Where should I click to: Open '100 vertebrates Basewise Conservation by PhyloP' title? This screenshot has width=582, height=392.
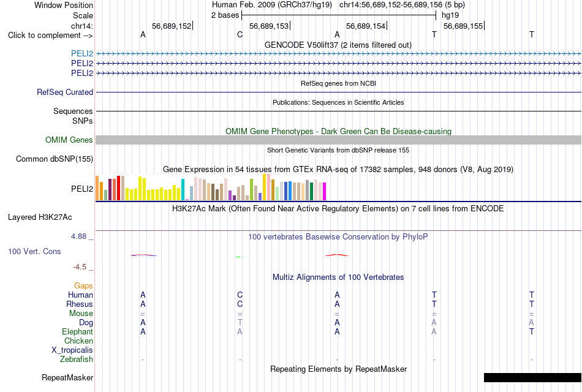338,237
